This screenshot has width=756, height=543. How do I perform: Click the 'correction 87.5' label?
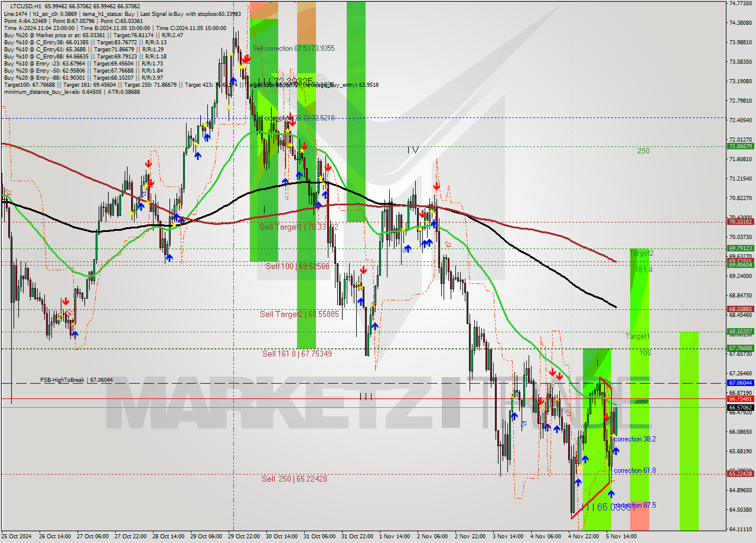click(634, 505)
